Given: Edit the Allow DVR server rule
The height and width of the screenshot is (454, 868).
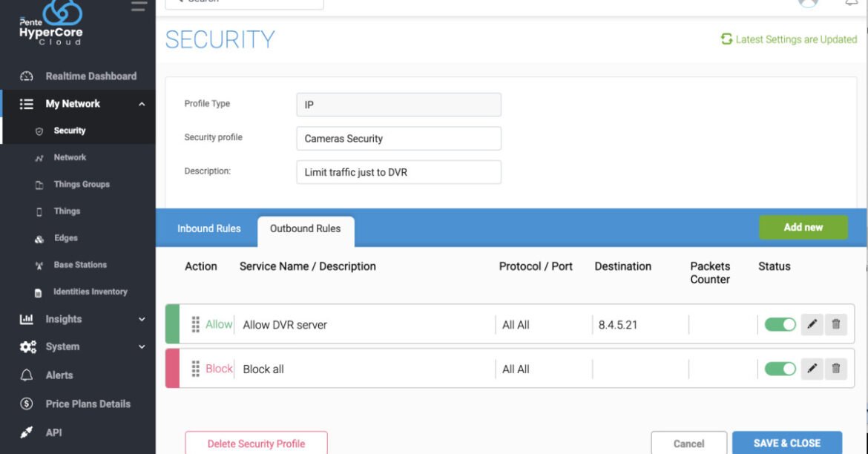Looking at the screenshot, I should 812,324.
